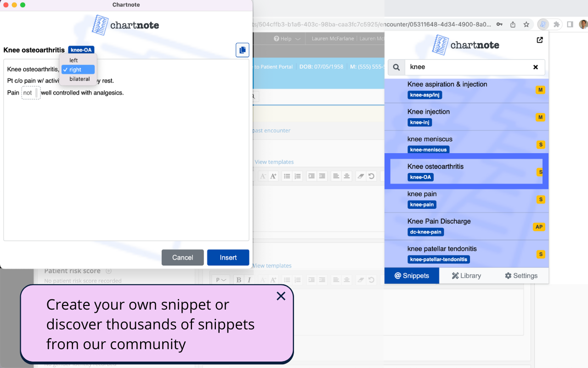This screenshot has height=368, width=588.
Task: Insert bulleted list in first editor toolbar
Action: [x=287, y=176]
